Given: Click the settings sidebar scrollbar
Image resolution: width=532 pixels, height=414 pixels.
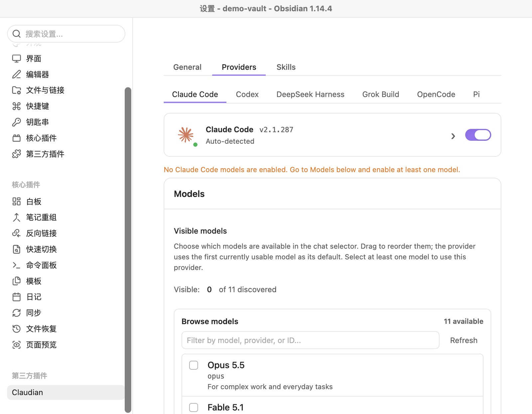Looking at the screenshot, I should (x=128, y=250).
